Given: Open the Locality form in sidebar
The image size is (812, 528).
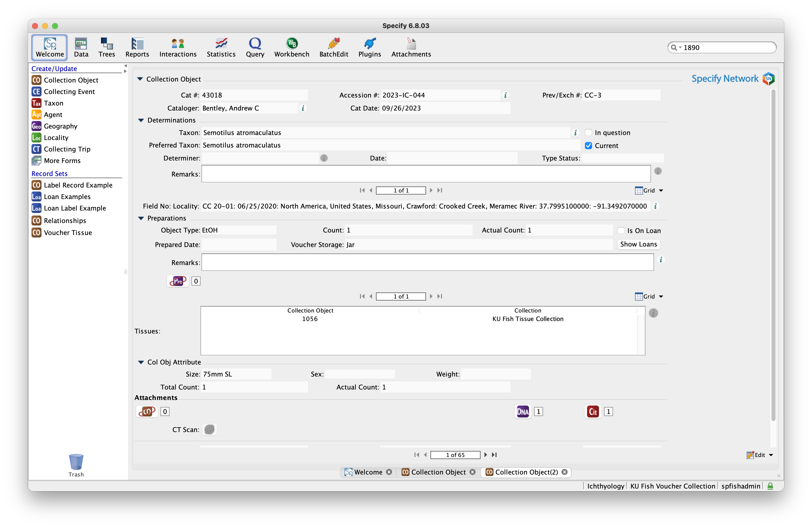Looking at the screenshot, I should (50, 138).
